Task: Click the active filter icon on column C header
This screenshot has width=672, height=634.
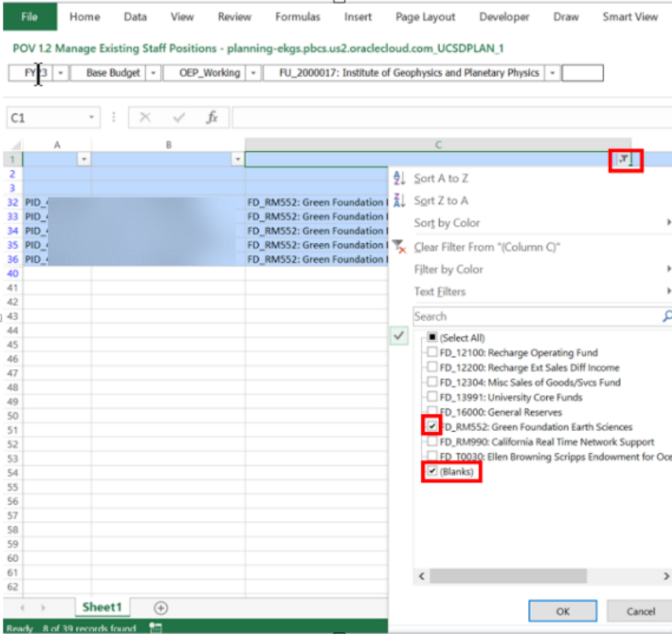Action: [x=624, y=158]
